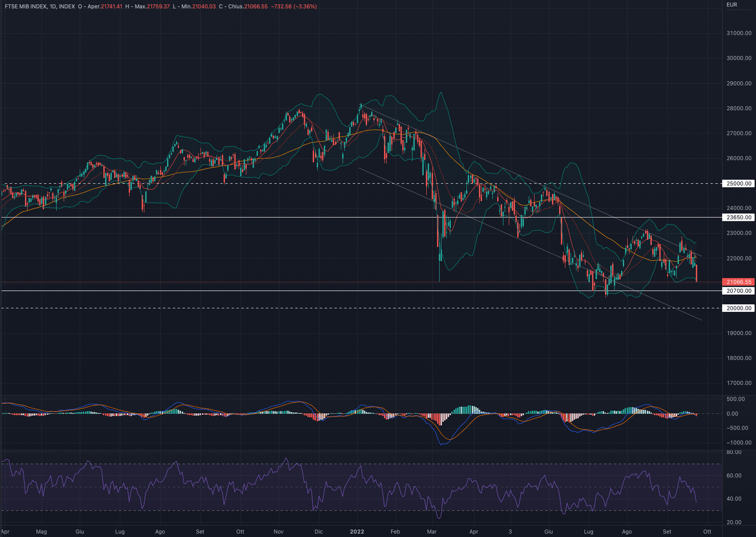Click the 17000.00 tick on price scale
This screenshot has width=756, height=537.
tap(739, 383)
